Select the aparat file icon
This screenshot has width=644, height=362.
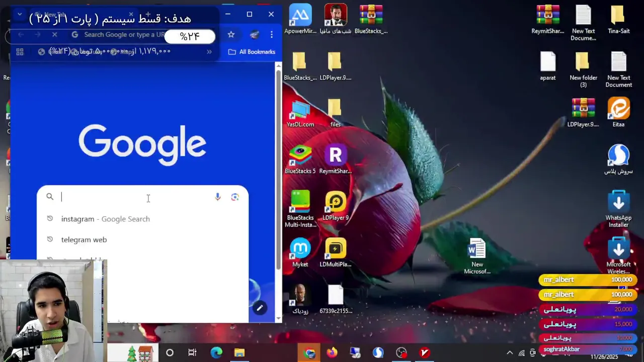click(548, 66)
